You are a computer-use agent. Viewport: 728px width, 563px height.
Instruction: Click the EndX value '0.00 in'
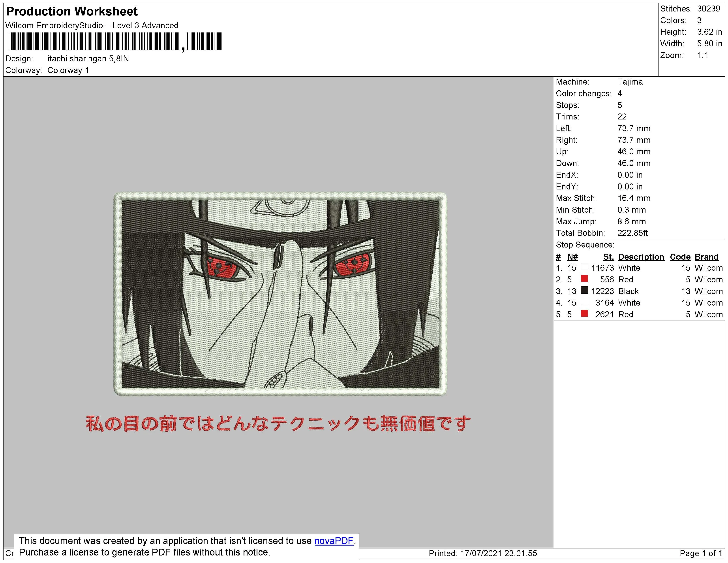click(x=630, y=175)
